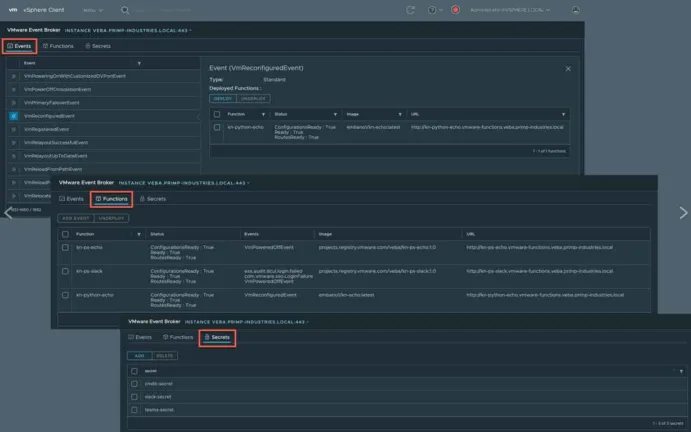Switch to Secrets tab in Events panel
Viewport: 691px width, 432px height.
(98, 46)
